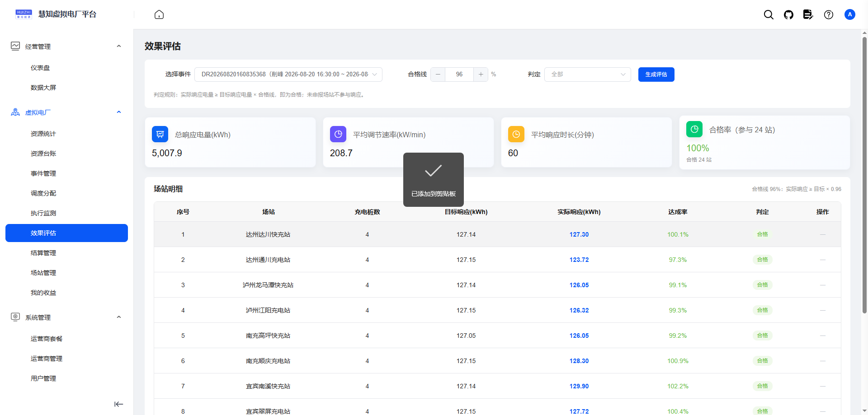The height and width of the screenshot is (415, 868).
Task: Click the 经营管理 chart icon
Action: click(15, 46)
